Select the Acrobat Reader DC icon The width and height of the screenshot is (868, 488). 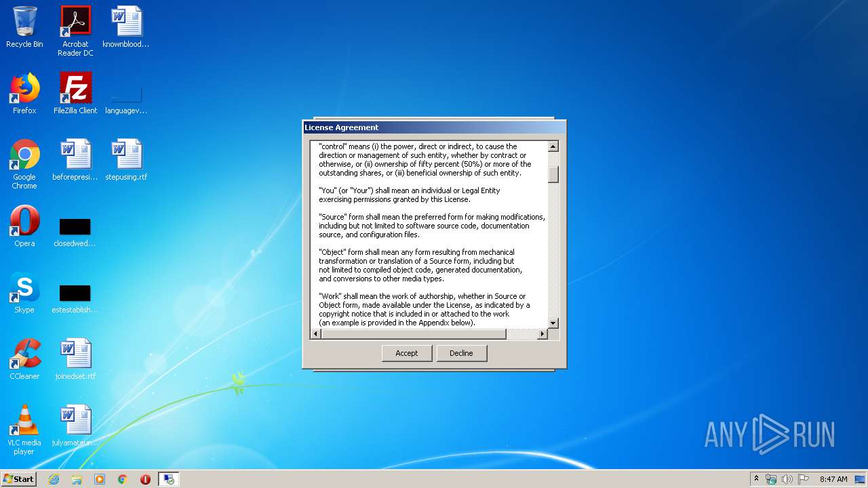[x=75, y=31]
